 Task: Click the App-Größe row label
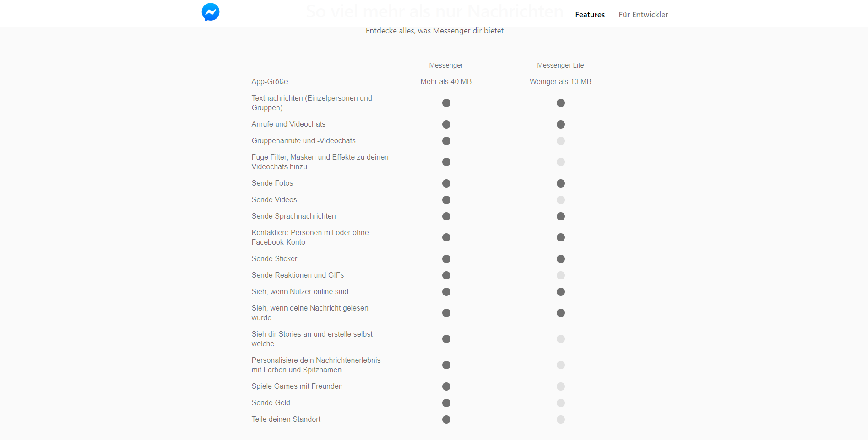pos(270,82)
